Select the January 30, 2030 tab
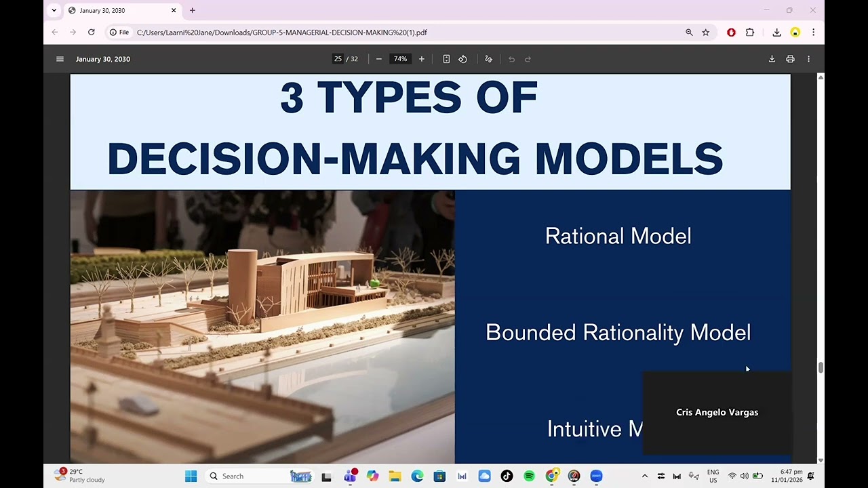 (x=122, y=10)
